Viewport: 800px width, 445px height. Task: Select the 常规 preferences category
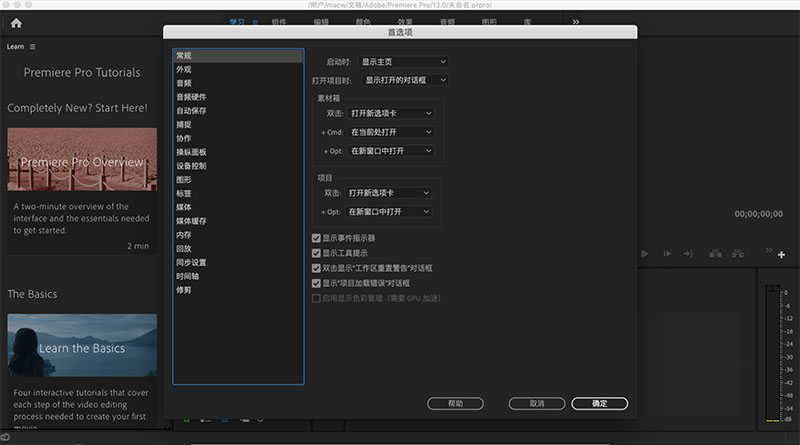(x=238, y=56)
